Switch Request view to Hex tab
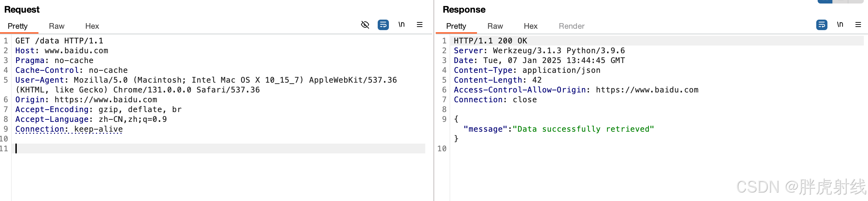868x201 pixels. [92, 26]
